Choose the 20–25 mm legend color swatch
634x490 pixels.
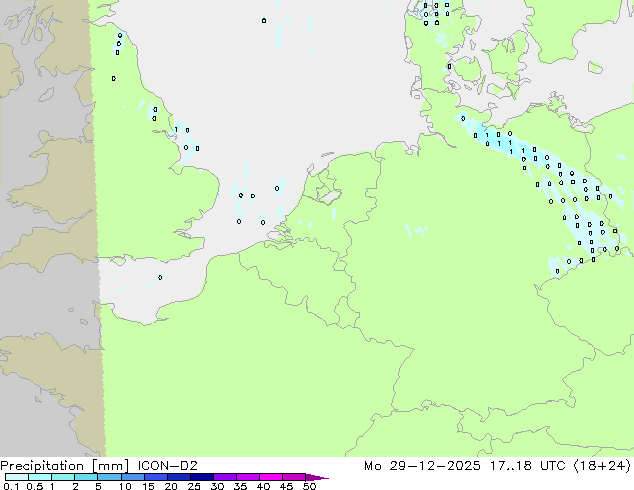click(178, 477)
